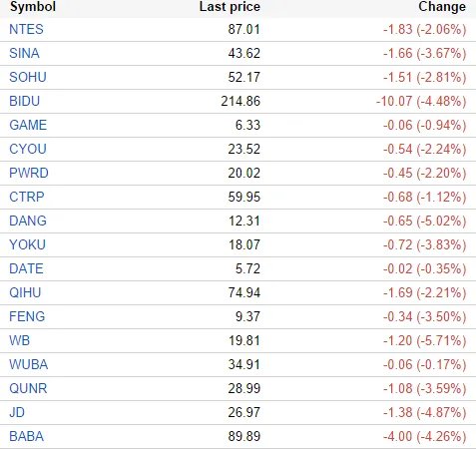Viewport: 476px width, 450px height.
Task: Open the CYOU symbol link
Action: point(28,149)
